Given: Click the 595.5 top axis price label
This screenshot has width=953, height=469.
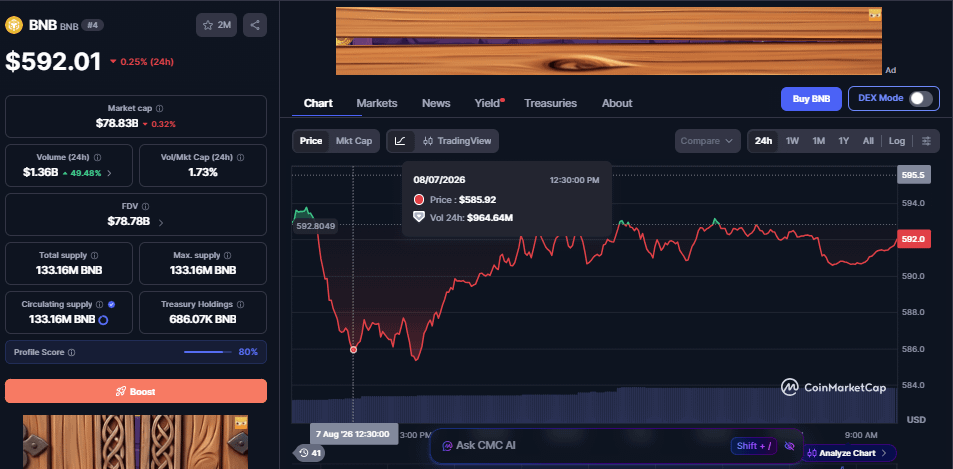Looking at the screenshot, I should tap(912, 175).
